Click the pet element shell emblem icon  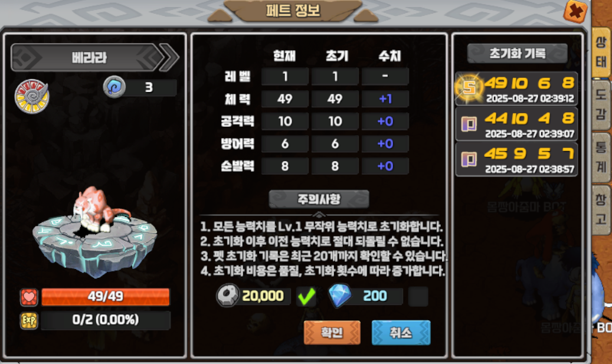32,96
